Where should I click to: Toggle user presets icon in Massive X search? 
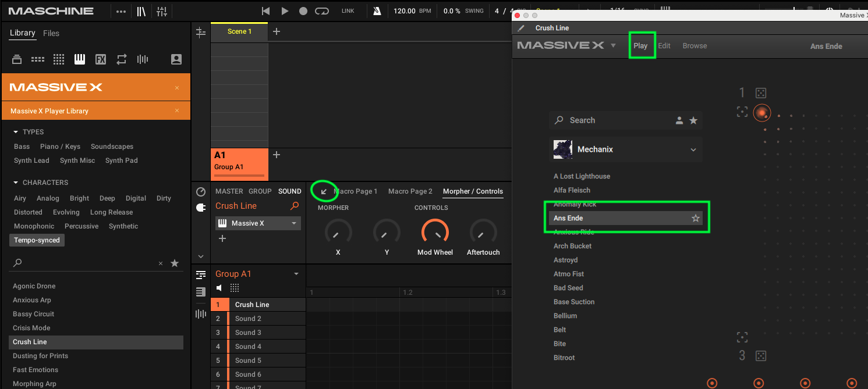679,120
